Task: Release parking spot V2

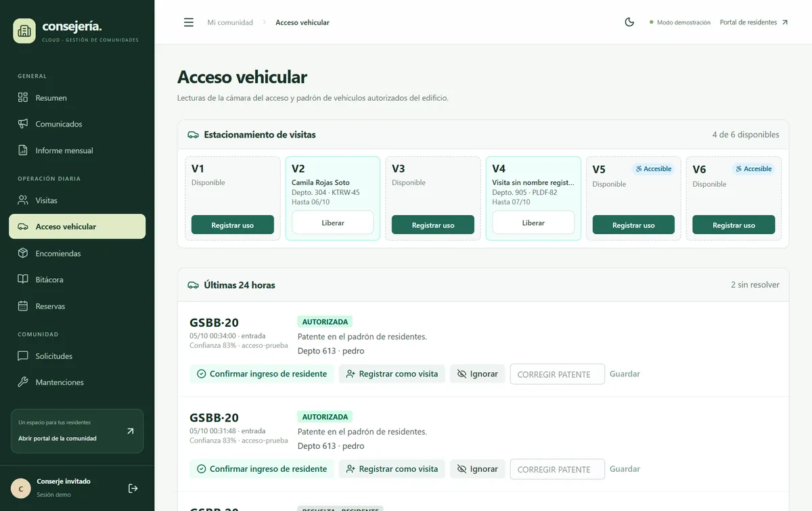Action: (333, 223)
